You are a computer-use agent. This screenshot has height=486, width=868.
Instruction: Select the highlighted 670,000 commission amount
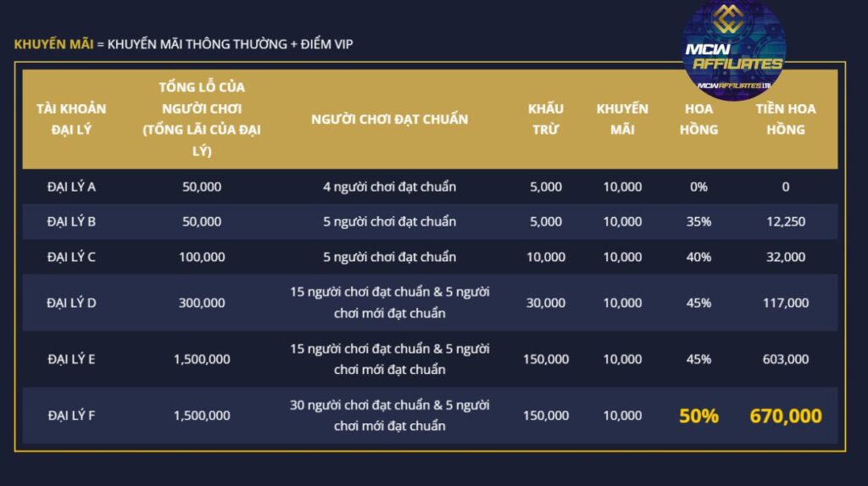coord(785,416)
